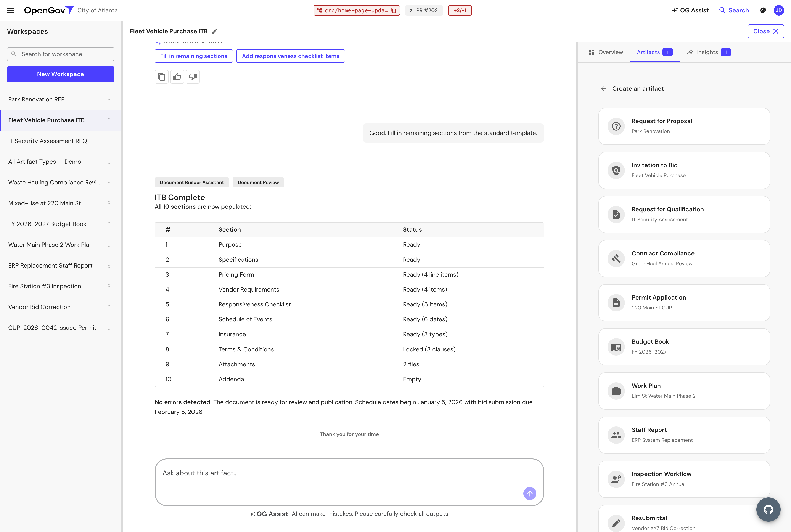
Task: Click the Document Review chip
Action: 258,183
